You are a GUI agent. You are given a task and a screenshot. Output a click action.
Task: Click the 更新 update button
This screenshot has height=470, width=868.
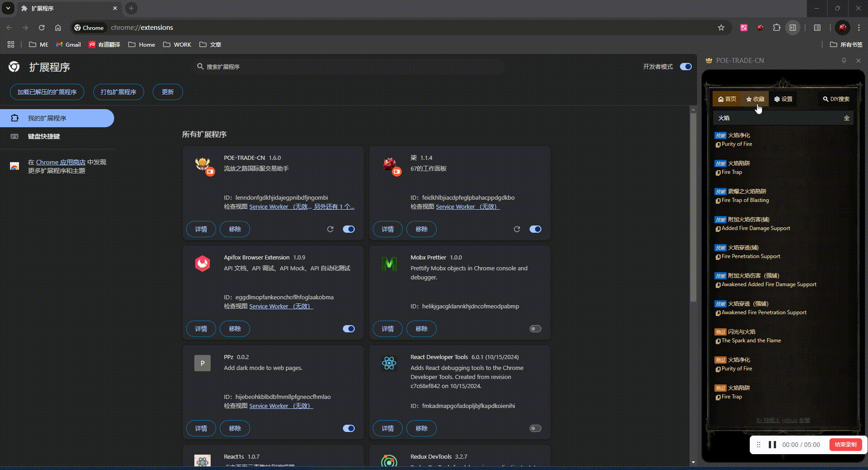coord(168,92)
